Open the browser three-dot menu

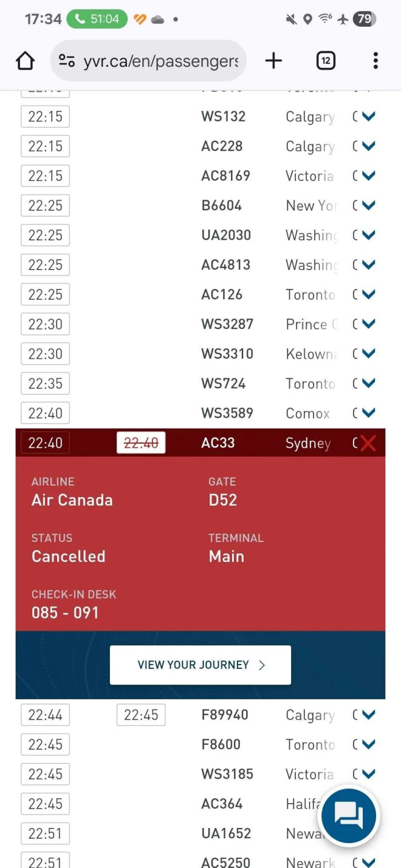coord(375,61)
